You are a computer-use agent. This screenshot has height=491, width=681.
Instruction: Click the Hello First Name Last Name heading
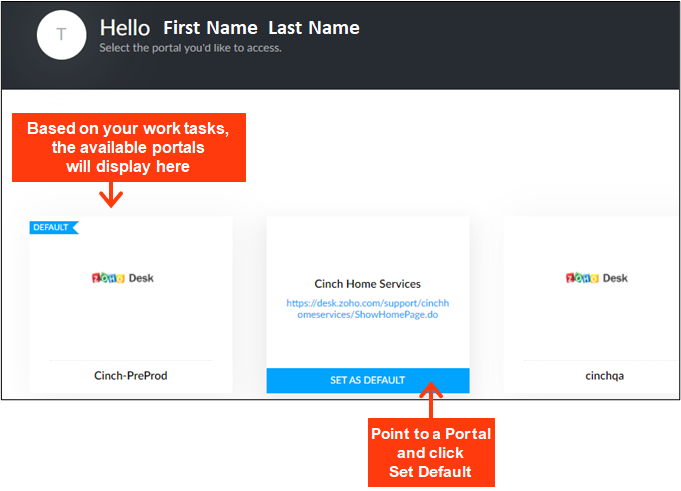[230, 28]
